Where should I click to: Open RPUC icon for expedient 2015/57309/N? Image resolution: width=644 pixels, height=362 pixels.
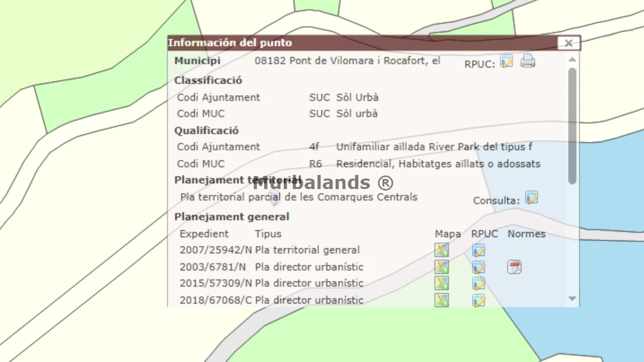click(478, 284)
